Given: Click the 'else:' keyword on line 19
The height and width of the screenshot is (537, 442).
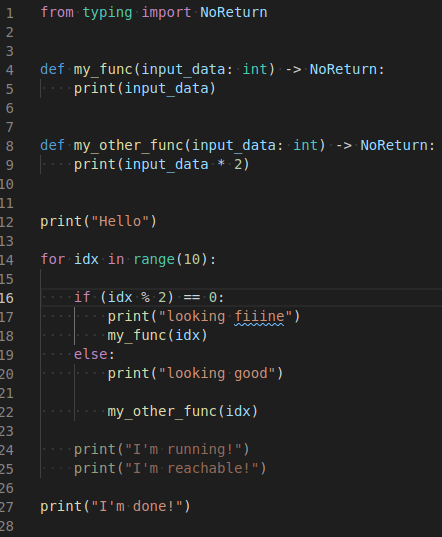Looking at the screenshot, I should pos(94,354).
